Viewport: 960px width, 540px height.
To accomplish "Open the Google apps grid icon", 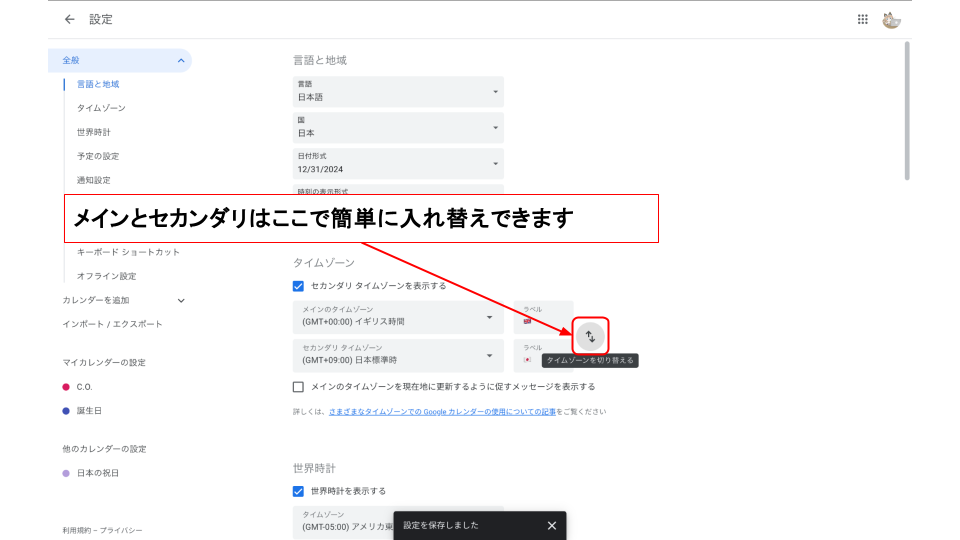I will 863,19.
